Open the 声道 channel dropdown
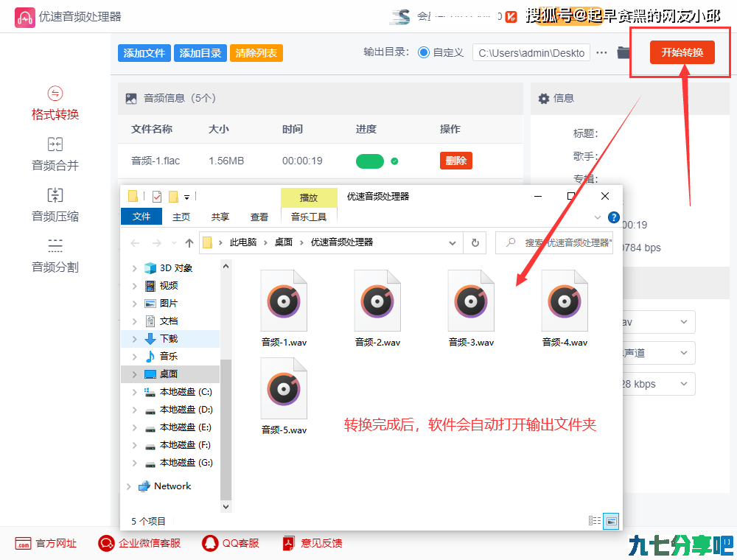 (658, 353)
